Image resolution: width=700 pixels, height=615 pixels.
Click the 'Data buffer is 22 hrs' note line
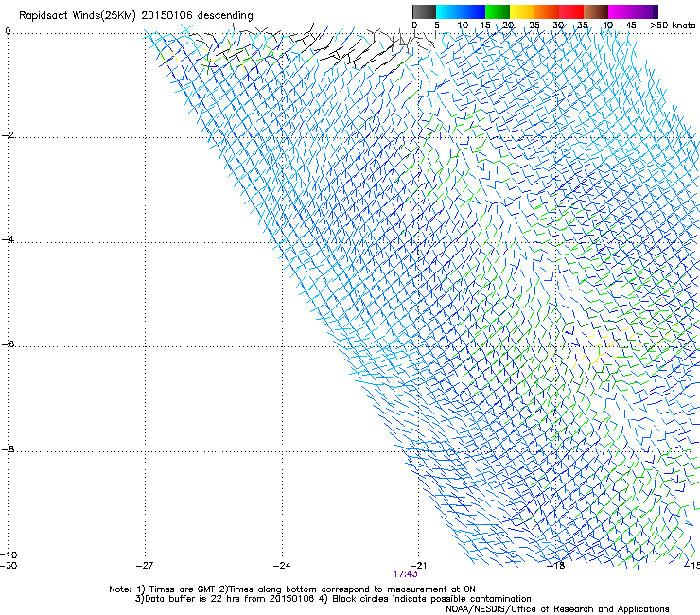(333, 599)
